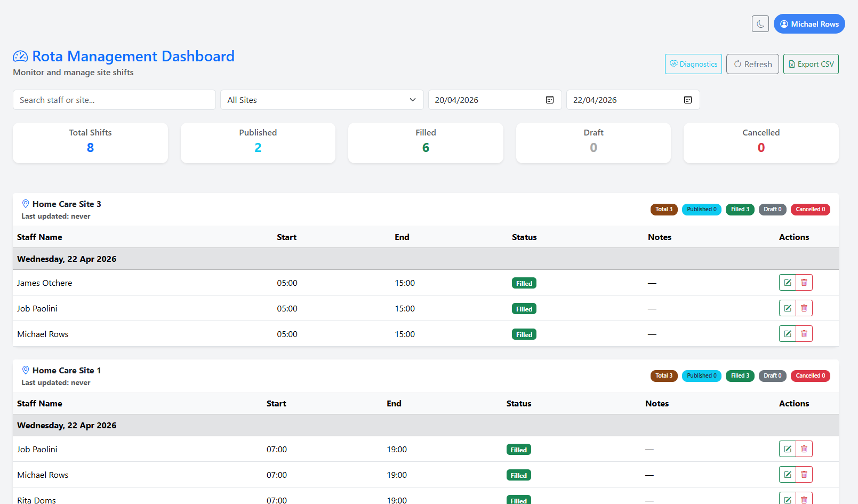Click Cancelled 0 badge for Home Care Site 1
Screen dimensions: 858x504
(811, 376)
